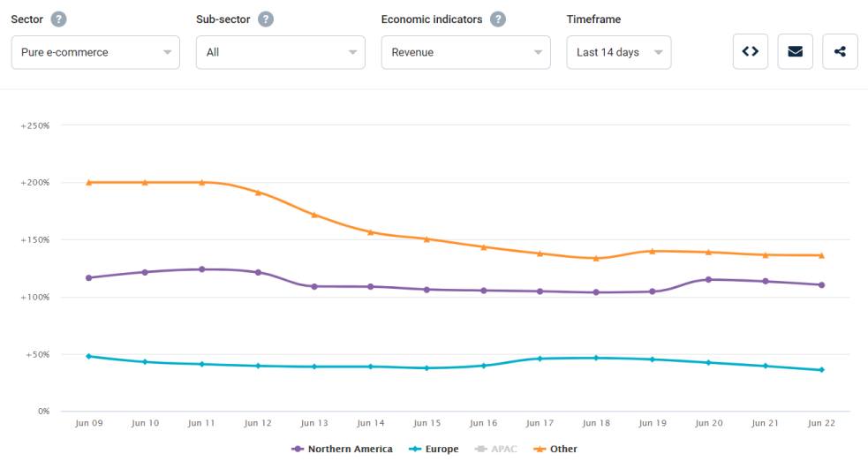Toggle Northern America series in legend

click(342, 449)
